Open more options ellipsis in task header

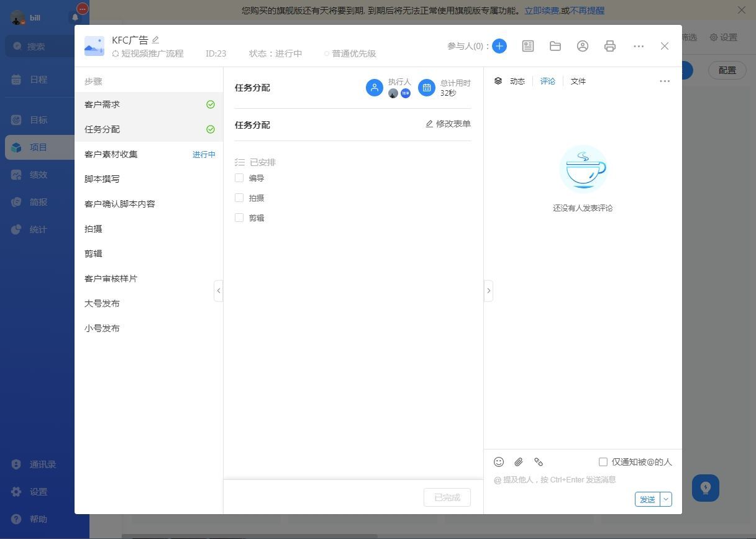click(x=639, y=46)
